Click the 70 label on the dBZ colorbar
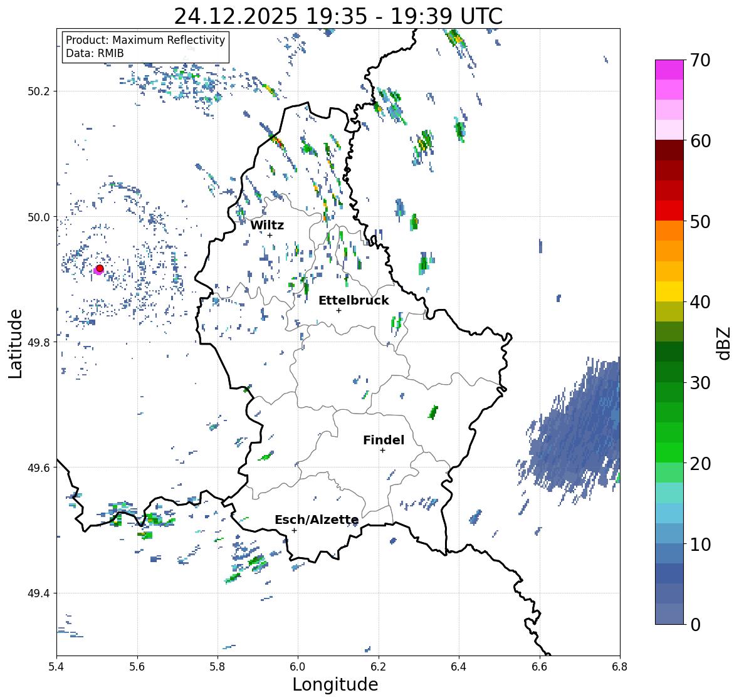 click(700, 60)
